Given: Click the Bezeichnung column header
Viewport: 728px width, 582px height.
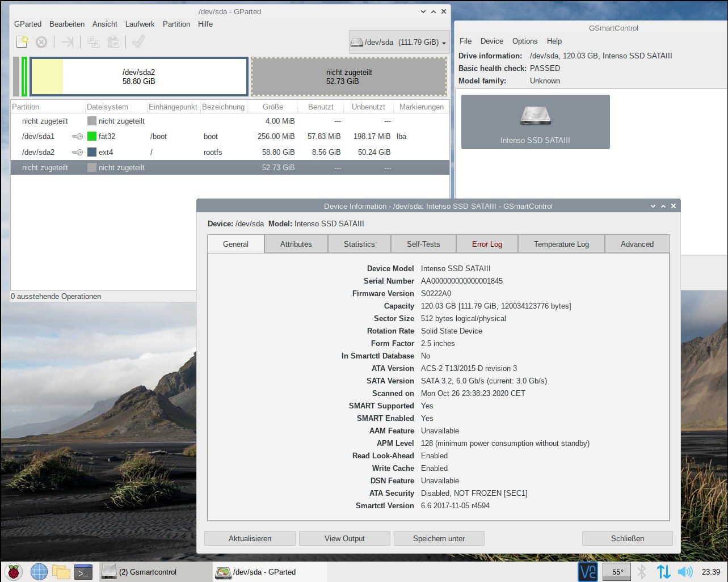Looking at the screenshot, I should 224,107.
